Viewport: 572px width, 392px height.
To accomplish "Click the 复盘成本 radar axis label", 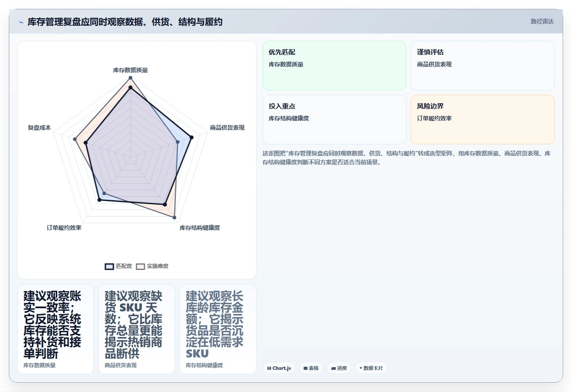I will point(39,128).
